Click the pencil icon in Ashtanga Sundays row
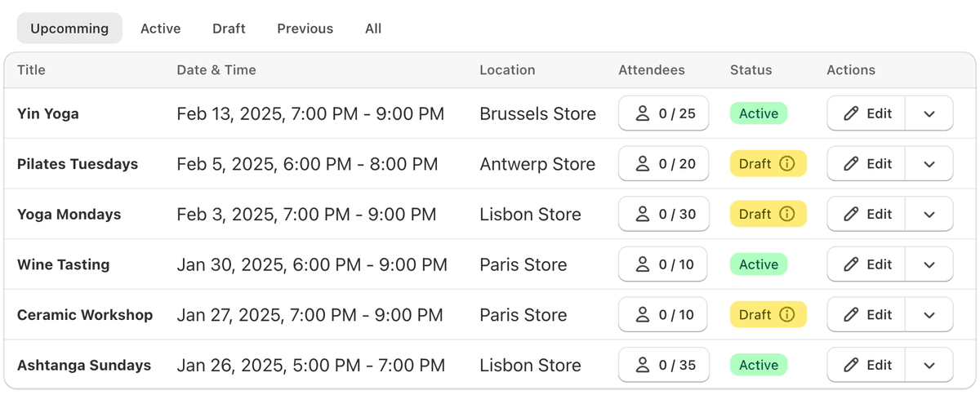This screenshot has height=395, width=980. (851, 365)
